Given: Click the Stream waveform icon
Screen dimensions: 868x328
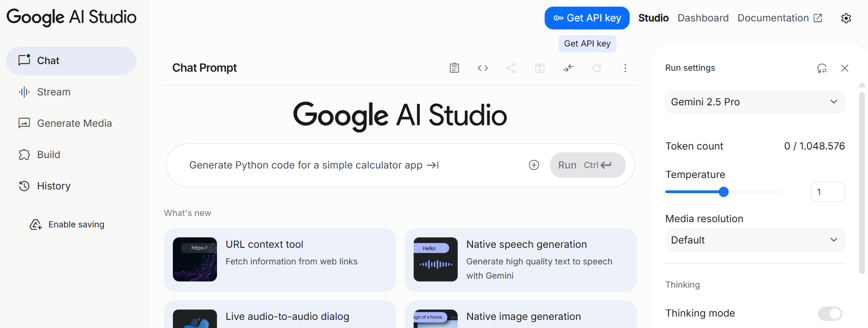Looking at the screenshot, I should (x=24, y=92).
